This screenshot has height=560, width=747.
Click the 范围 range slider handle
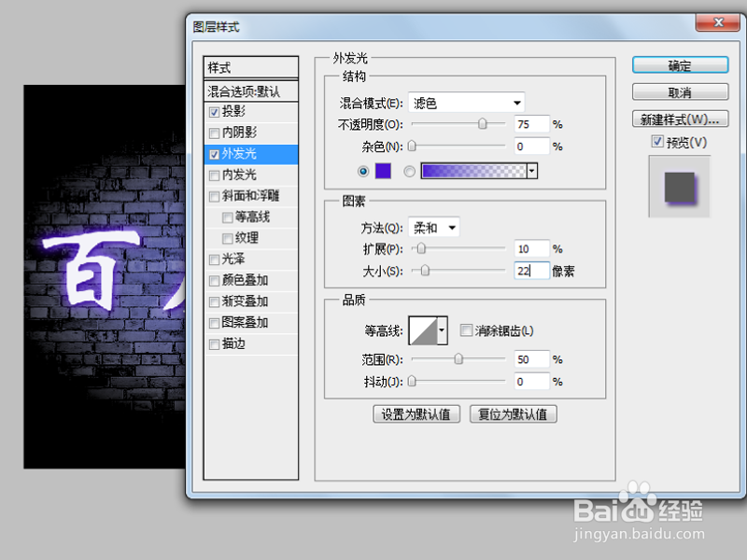[458, 358]
